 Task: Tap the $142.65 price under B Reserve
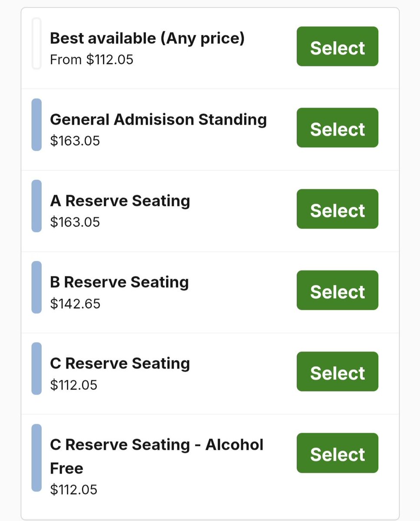(75, 303)
